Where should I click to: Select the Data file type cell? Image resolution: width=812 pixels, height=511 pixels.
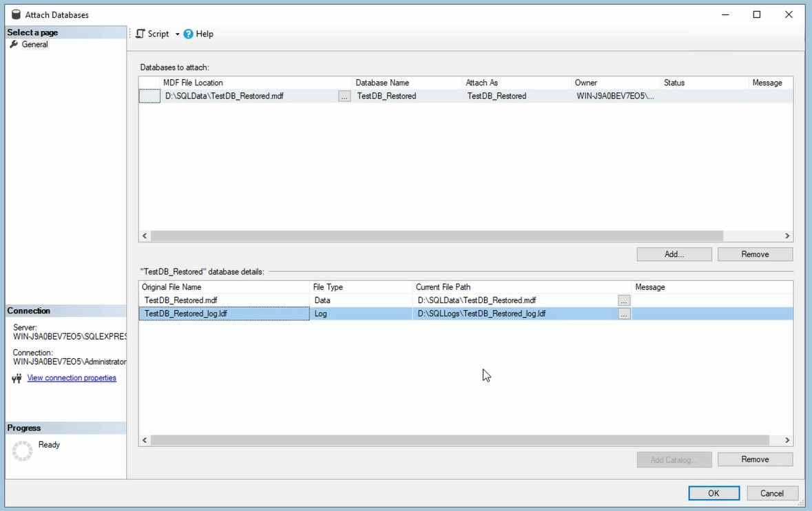coord(361,300)
